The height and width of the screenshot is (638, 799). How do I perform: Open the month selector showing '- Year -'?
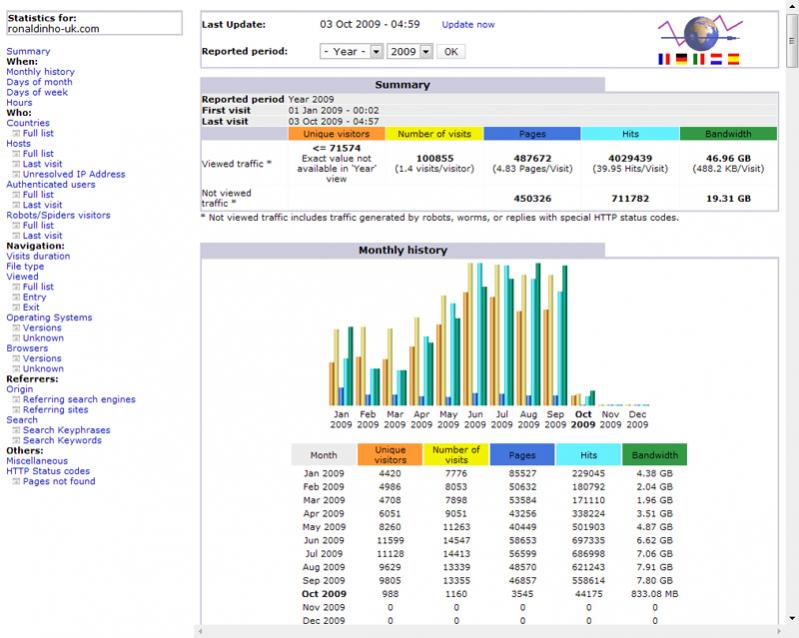pos(351,51)
